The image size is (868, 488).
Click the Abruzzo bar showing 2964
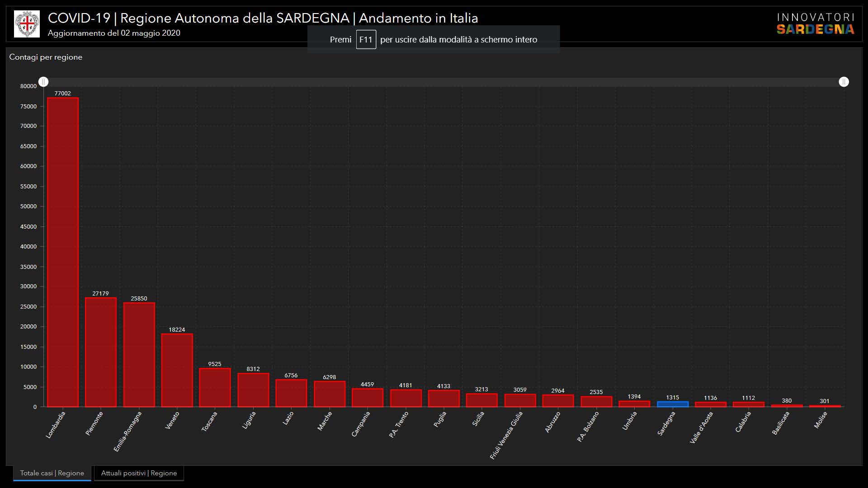click(558, 401)
